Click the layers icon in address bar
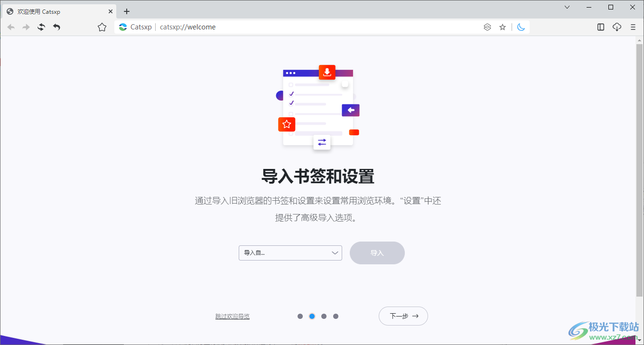This screenshot has width=644, height=345. (x=487, y=28)
